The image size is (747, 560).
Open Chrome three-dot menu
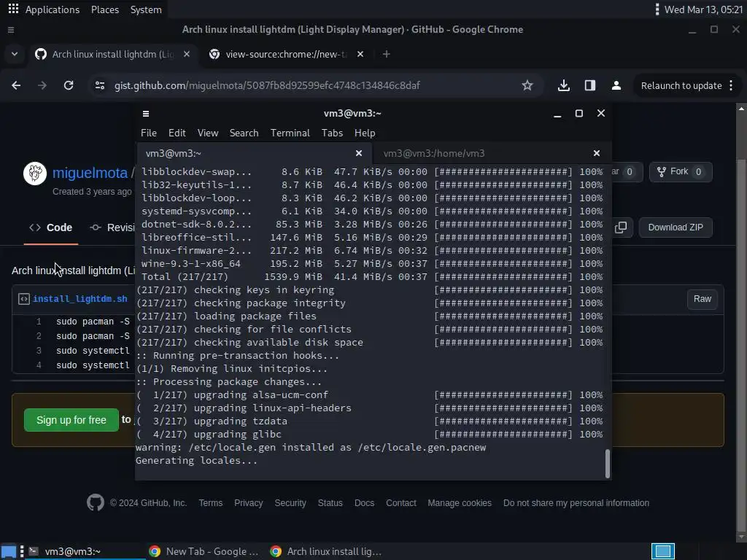731,86
